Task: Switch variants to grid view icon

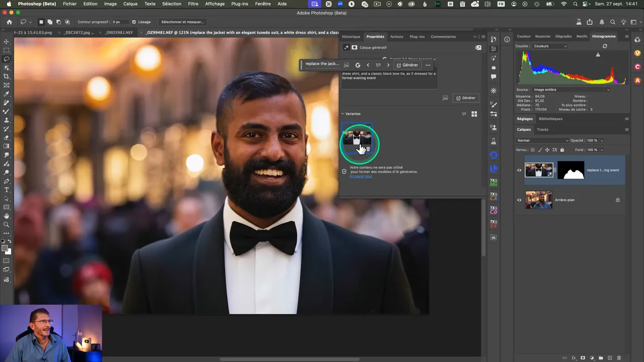Action: 474,114
